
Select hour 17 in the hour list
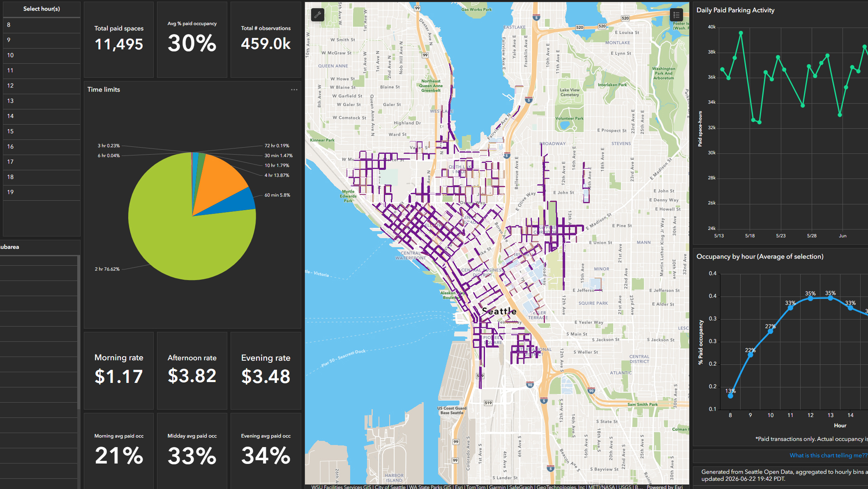tap(42, 162)
